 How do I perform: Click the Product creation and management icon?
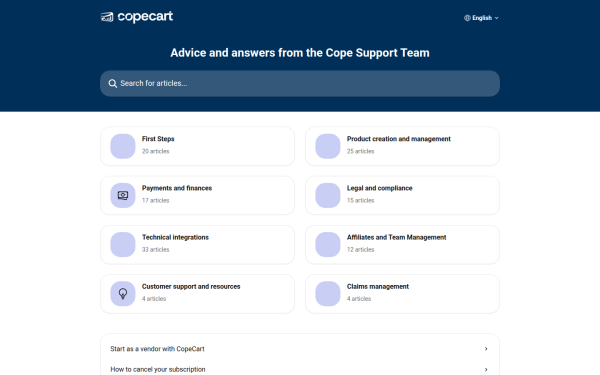328,146
